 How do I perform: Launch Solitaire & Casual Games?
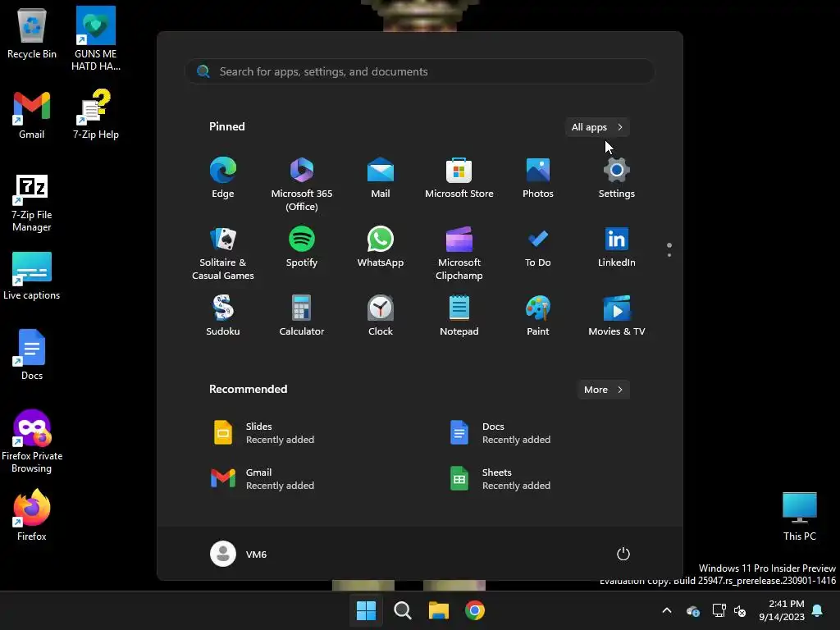coord(223,253)
